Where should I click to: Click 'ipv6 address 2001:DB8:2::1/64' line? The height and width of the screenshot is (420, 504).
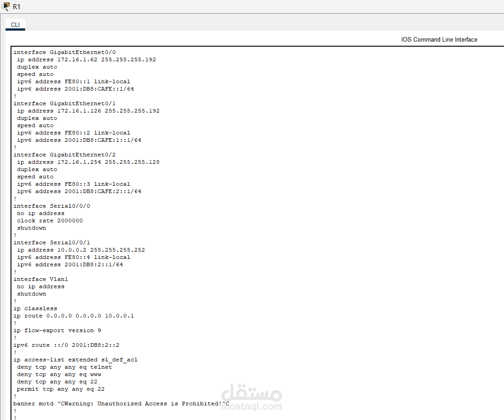(70, 265)
